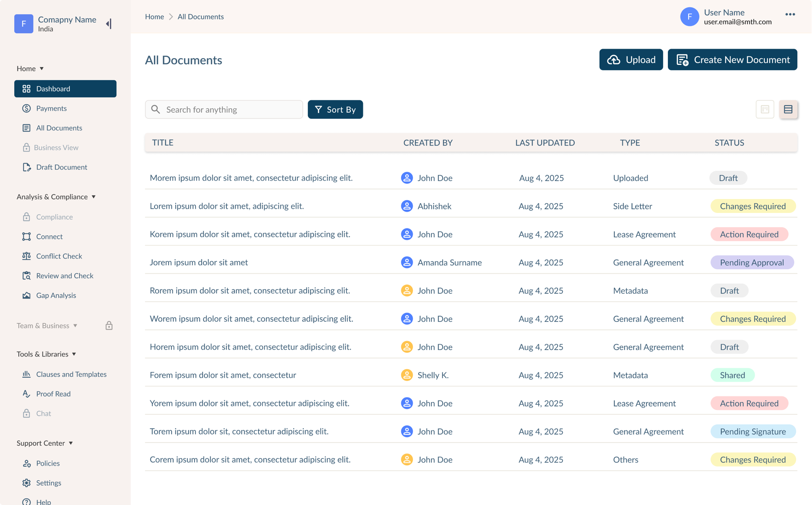
Task: Open Payments in the sidebar
Action: (51, 108)
